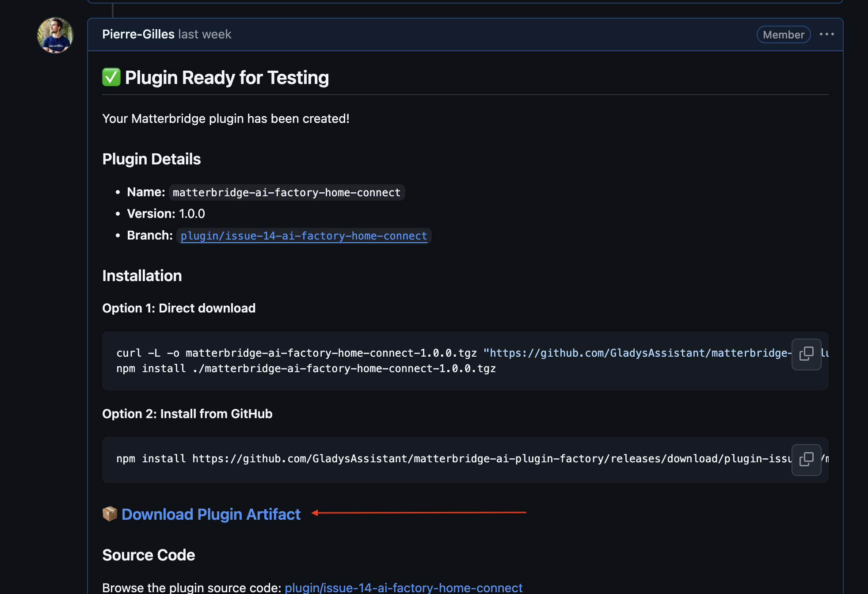868x594 pixels.
Task: Open Pierre-Gilles' profile avatar
Action: point(55,35)
